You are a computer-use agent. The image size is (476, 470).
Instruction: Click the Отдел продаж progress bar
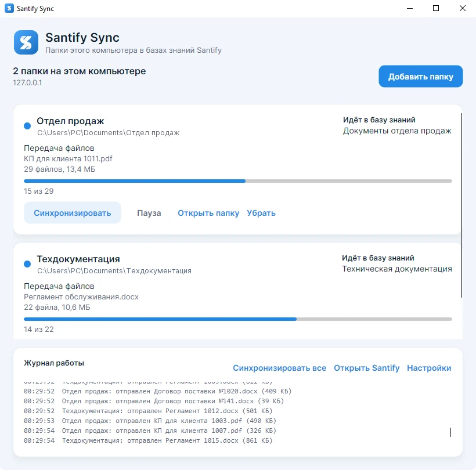pos(238,181)
